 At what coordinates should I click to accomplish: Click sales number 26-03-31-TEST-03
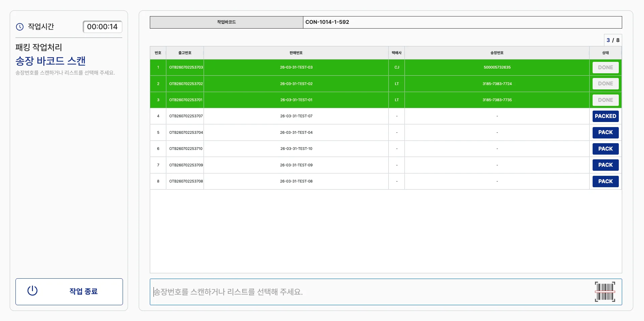pyautogui.click(x=296, y=67)
